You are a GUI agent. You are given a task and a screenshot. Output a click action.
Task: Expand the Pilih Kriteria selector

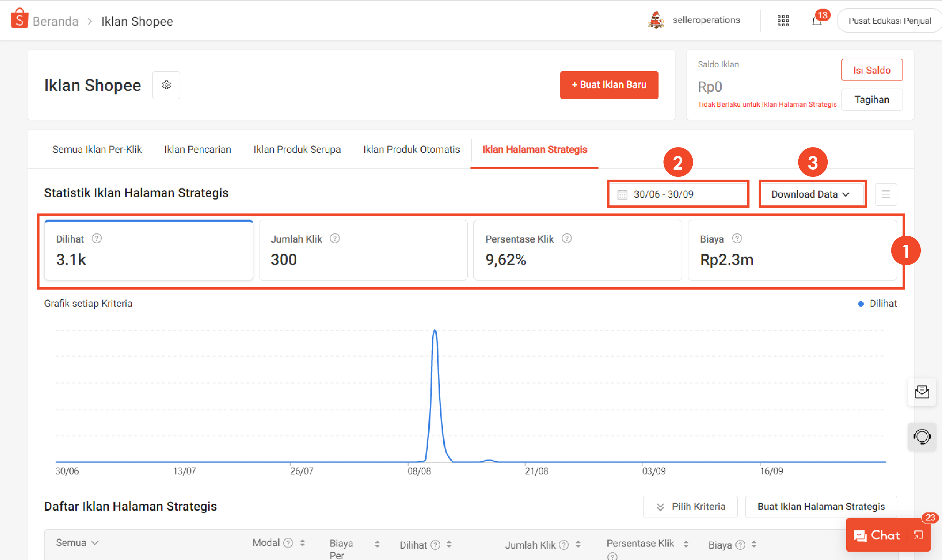click(690, 506)
